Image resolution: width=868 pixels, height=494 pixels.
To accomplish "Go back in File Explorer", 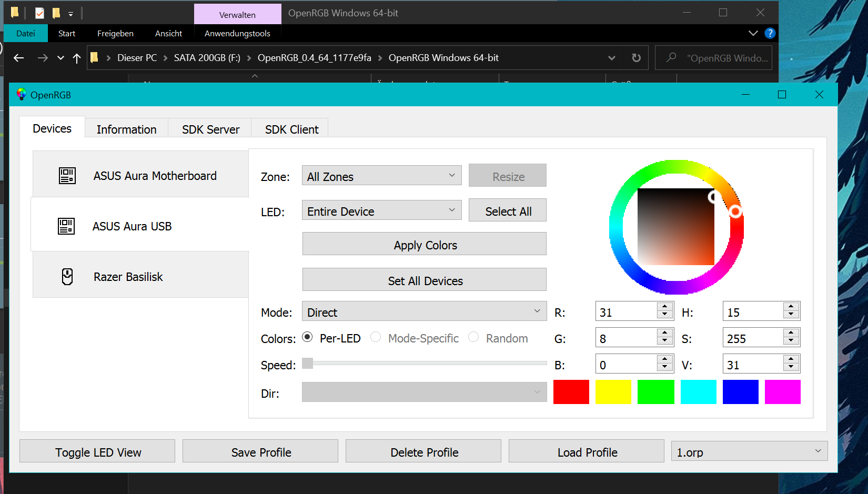I will [x=19, y=58].
